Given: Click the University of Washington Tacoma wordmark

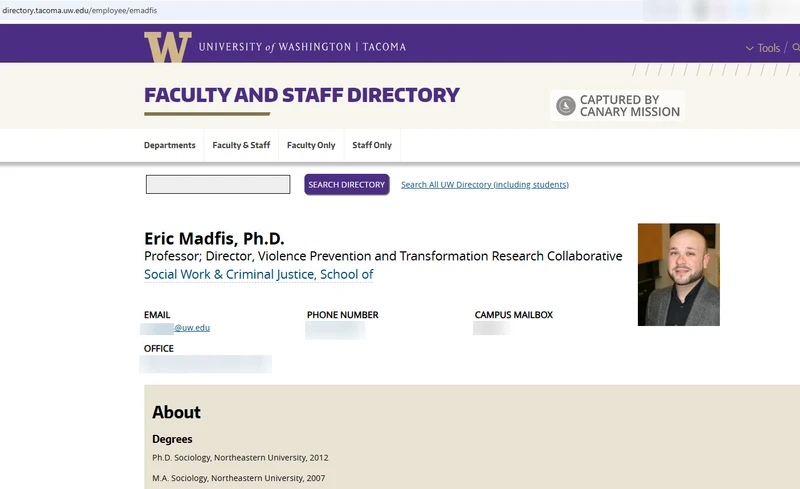Looking at the screenshot, I should (302, 47).
